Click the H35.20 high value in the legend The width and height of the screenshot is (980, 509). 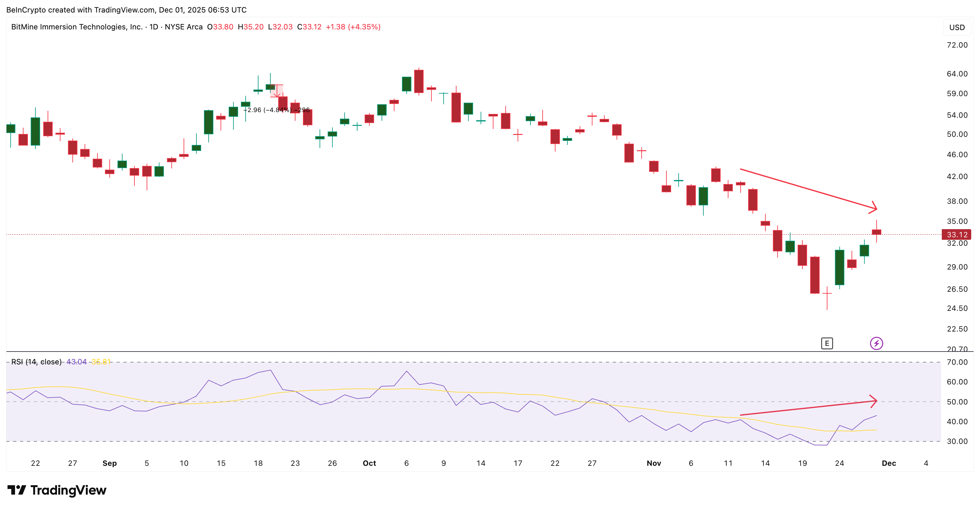(x=251, y=27)
